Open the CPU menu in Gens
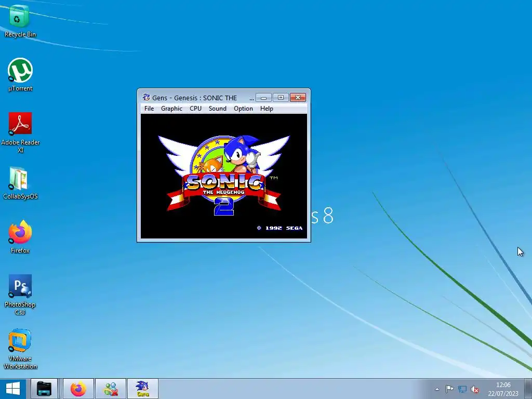Image resolution: width=532 pixels, height=399 pixels. 195,109
